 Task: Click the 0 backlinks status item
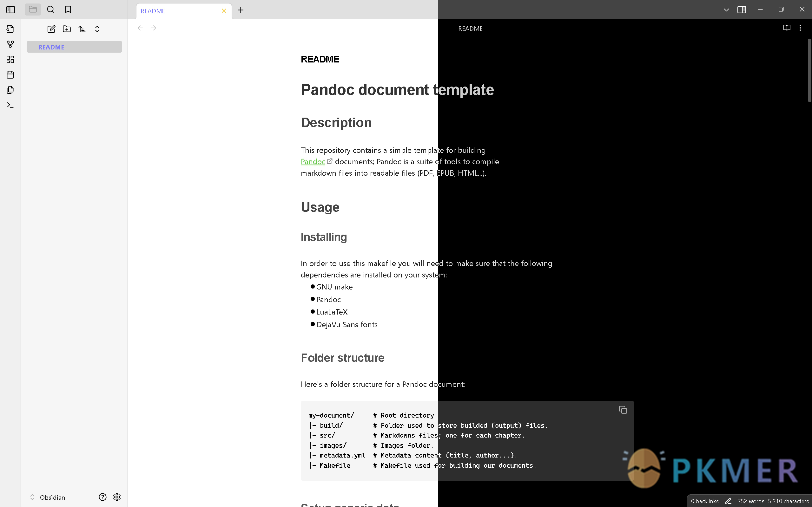click(705, 501)
